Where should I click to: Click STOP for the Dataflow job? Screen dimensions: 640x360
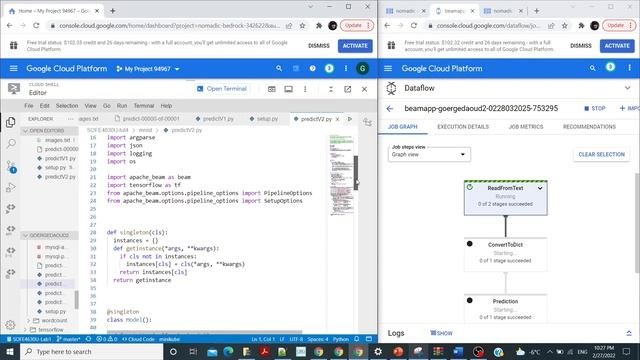(594, 109)
